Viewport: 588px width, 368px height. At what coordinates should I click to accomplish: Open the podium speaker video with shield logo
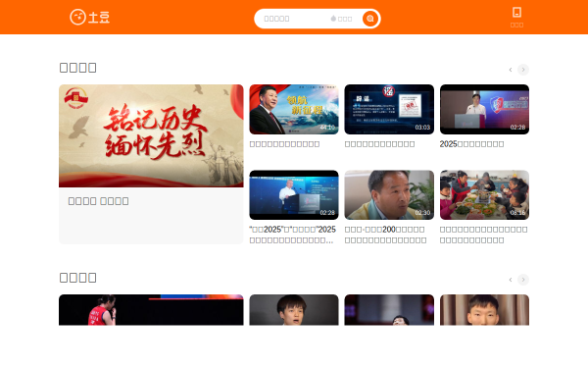pyautogui.click(x=484, y=109)
